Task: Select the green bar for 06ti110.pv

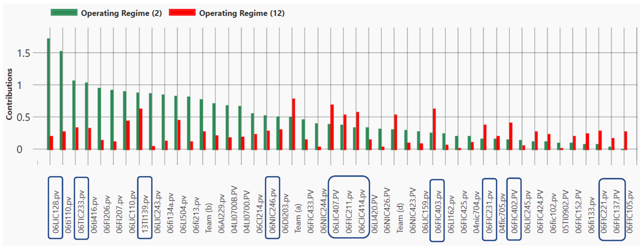Action: (x=61, y=100)
